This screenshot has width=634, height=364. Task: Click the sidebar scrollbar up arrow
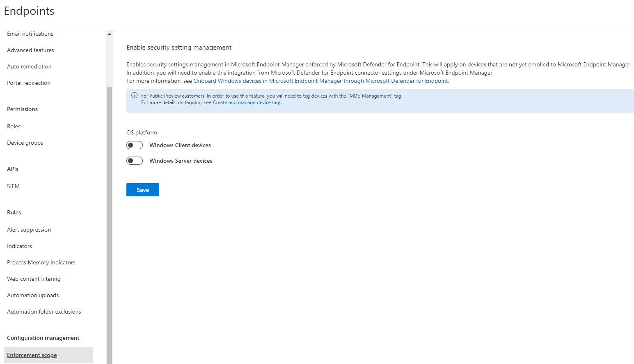(x=109, y=34)
